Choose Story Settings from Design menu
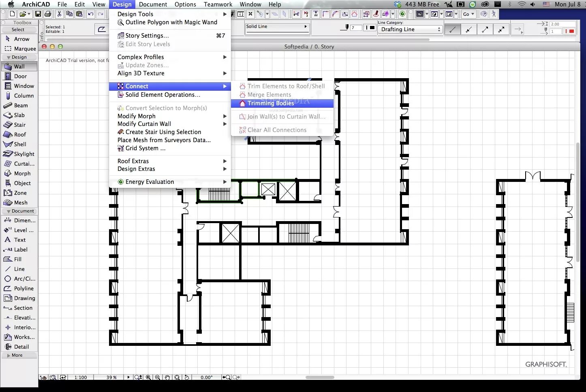The width and height of the screenshot is (586, 392). pyautogui.click(x=170, y=36)
